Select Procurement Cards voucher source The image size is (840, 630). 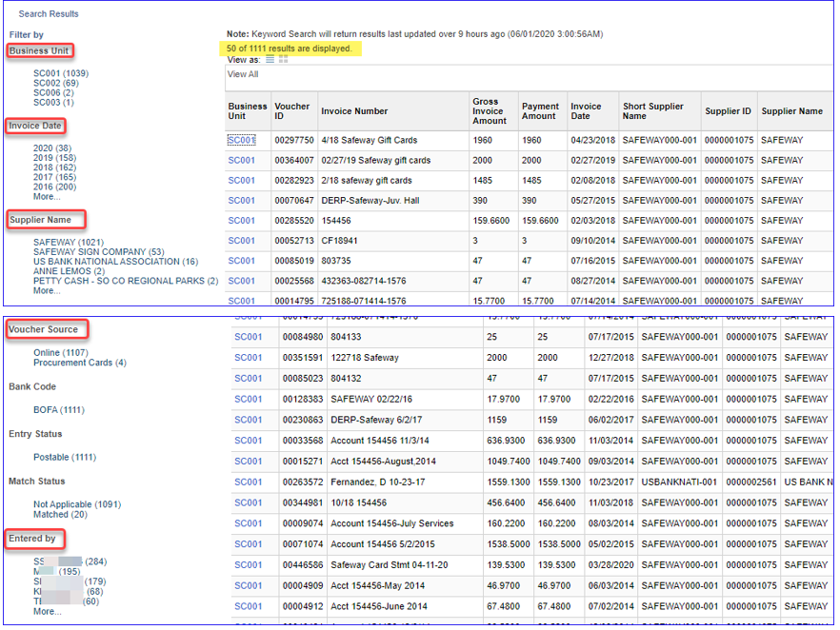(79, 363)
